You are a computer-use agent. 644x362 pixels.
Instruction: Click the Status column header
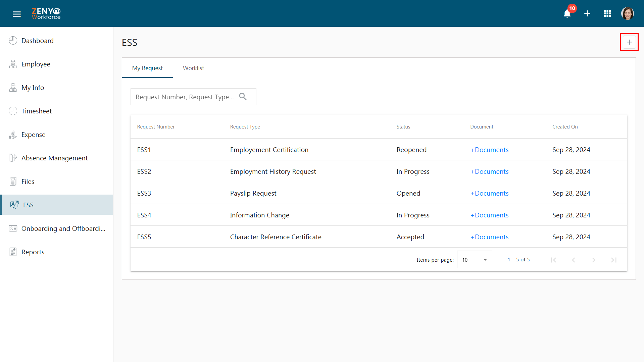(x=403, y=127)
